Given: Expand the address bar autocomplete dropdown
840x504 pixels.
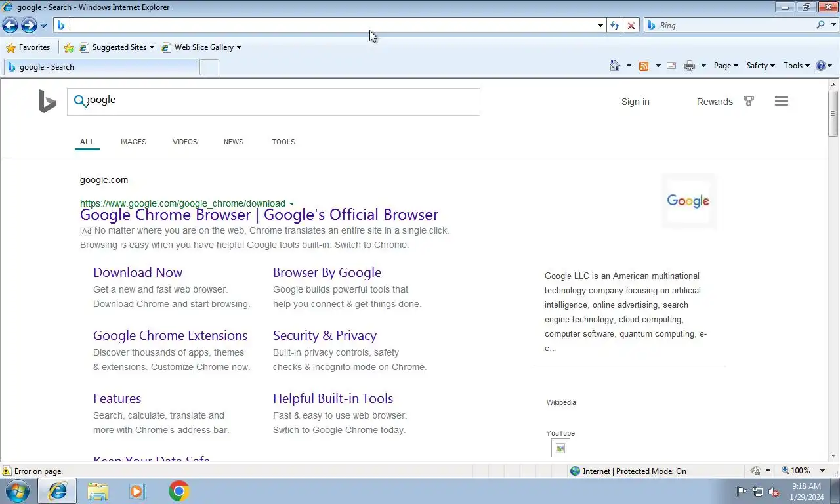Looking at the screenshot, I should pos(600,26).
